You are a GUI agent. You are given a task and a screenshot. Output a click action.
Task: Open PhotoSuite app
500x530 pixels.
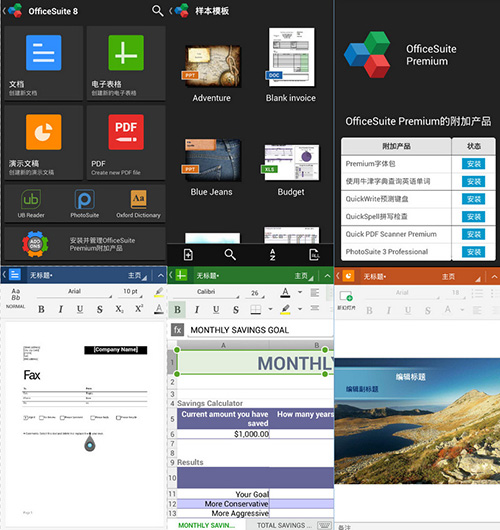[85, 203]
